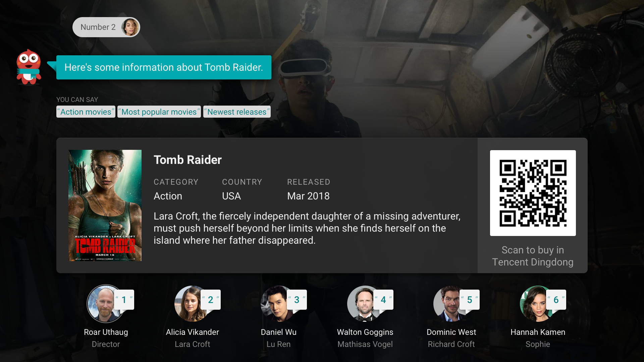Select the "Number 2" voice query chip
Image resolution: width=644 pixels, height=362 pixels.
point(106,27)
